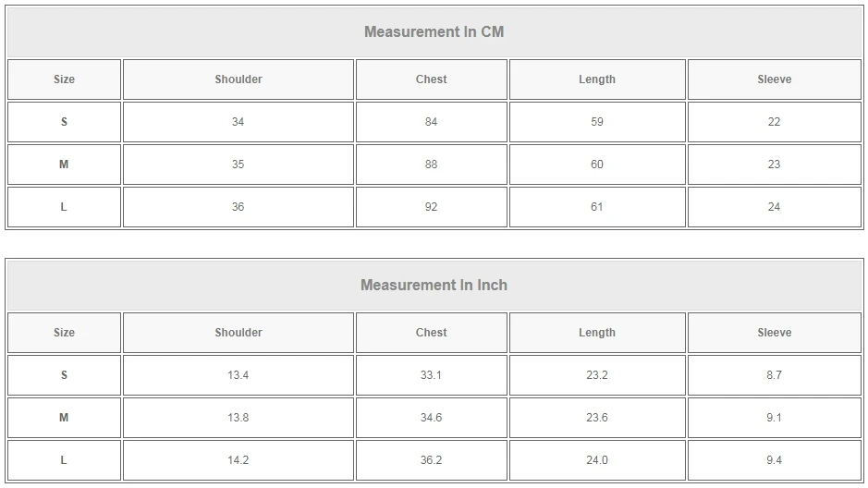Viewport: 868px width, 488px height.
Task: Click the sleeve value 22 cell
Action: coord(775,122)
